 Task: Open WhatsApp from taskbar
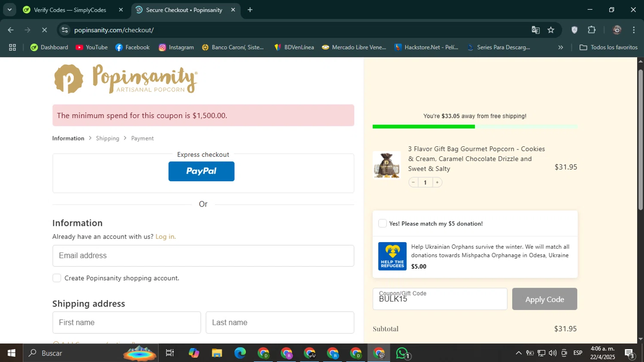(x=402, y=353)
